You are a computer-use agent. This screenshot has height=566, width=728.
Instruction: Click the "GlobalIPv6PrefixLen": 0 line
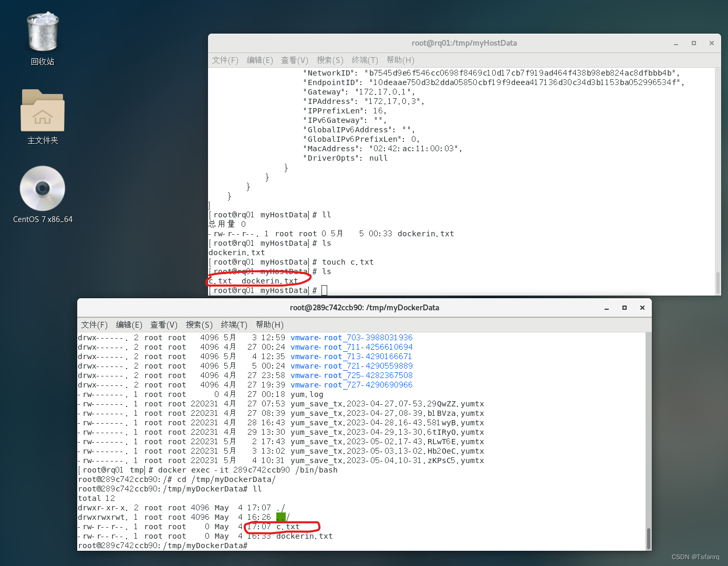[361, 139]
